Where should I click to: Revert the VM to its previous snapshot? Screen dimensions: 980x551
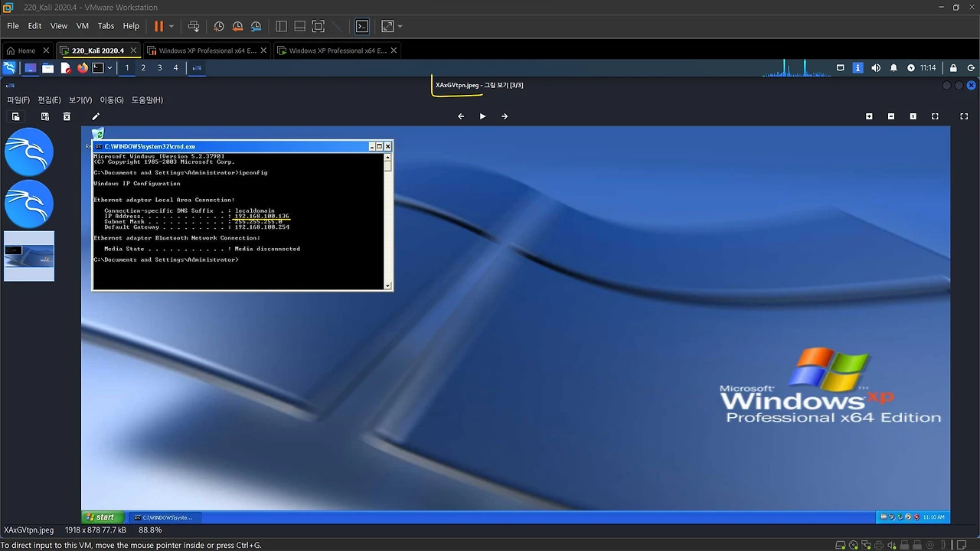(237, 26)
